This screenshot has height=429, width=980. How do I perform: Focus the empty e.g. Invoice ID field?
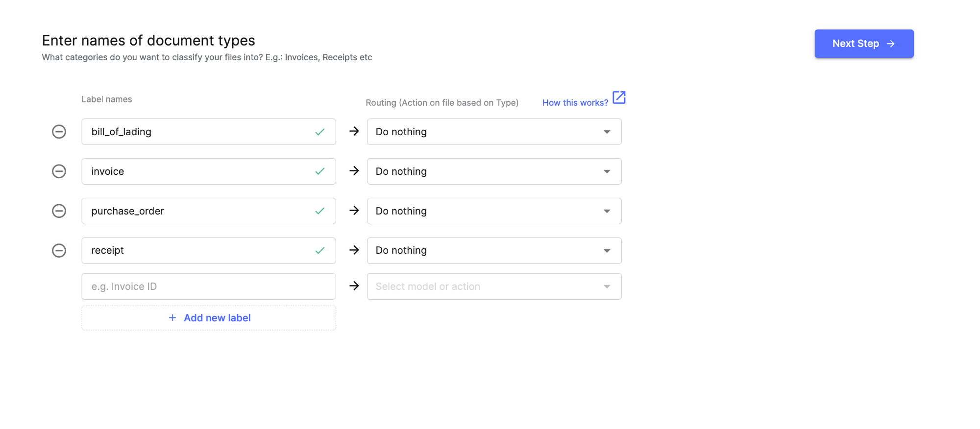(208, 286)
